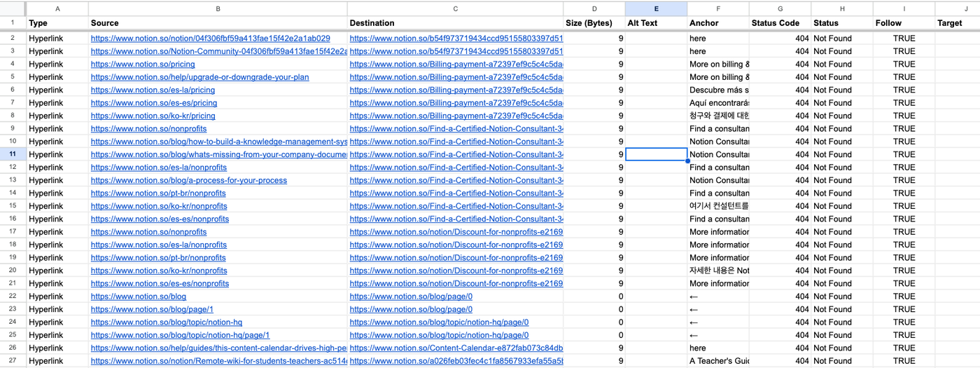The height and width of the screenshot is (368, 980).
Task: Select row 27 via its row number
Action: (x=13, y=361)
